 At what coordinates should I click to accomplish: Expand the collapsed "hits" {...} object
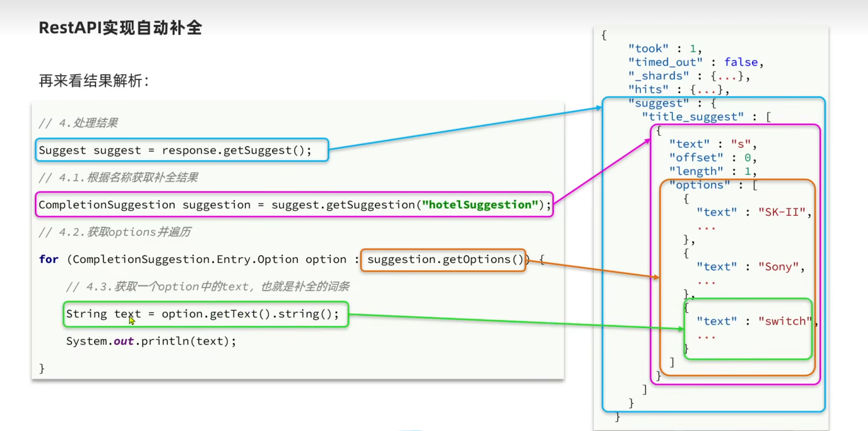(x=706, y=90)
